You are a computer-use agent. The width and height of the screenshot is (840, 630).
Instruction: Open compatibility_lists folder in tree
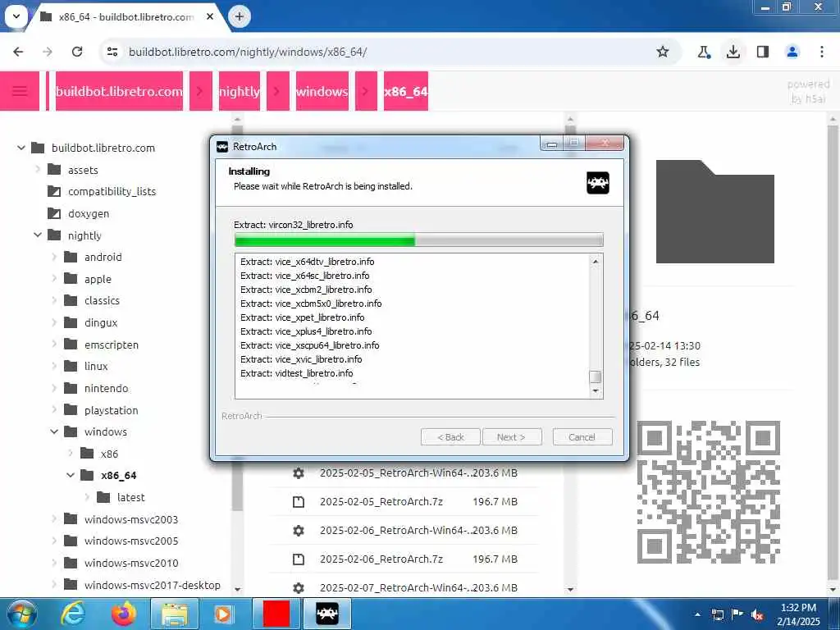tap(102, 191)
